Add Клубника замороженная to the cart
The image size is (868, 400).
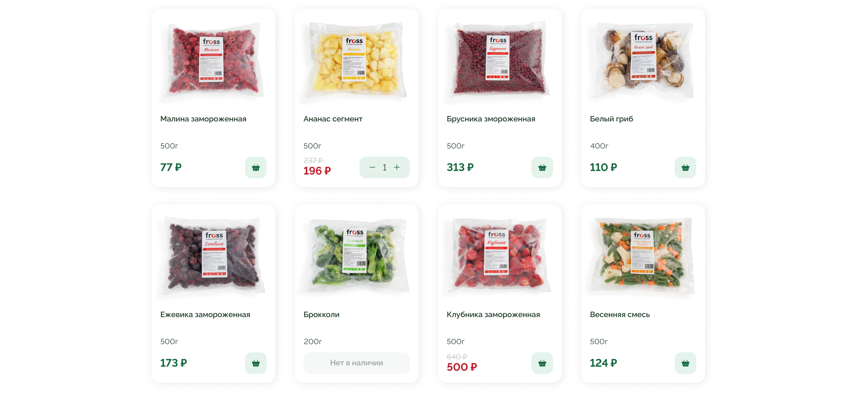tap(542, 363)
